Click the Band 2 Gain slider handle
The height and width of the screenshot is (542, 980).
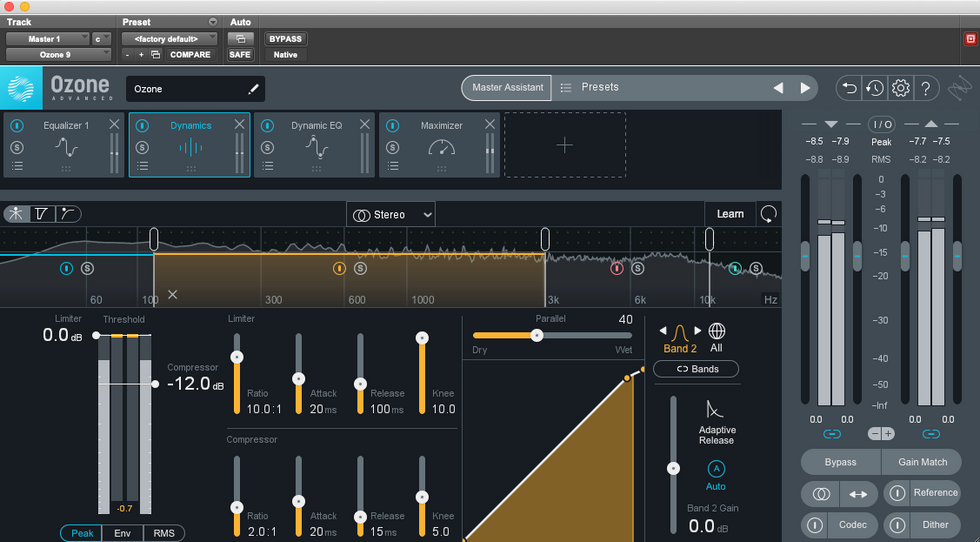tap(673, 468)
